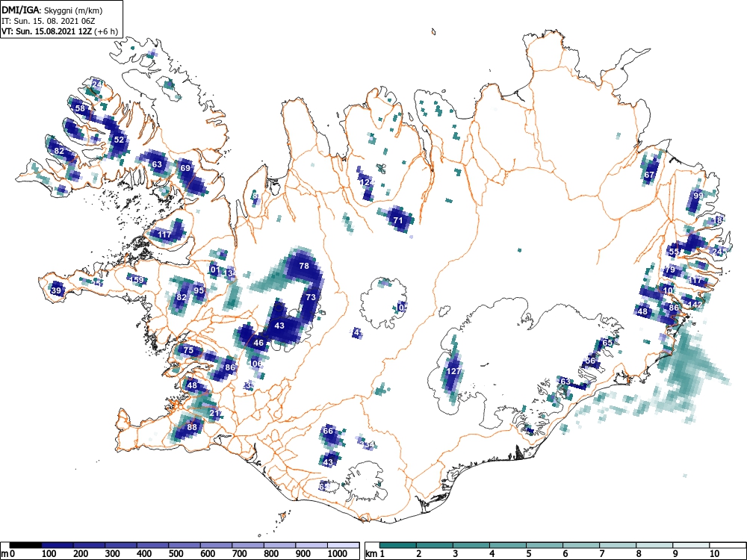Select the '56' value in the southeast

pyautogui.click(x=591, y=361)
